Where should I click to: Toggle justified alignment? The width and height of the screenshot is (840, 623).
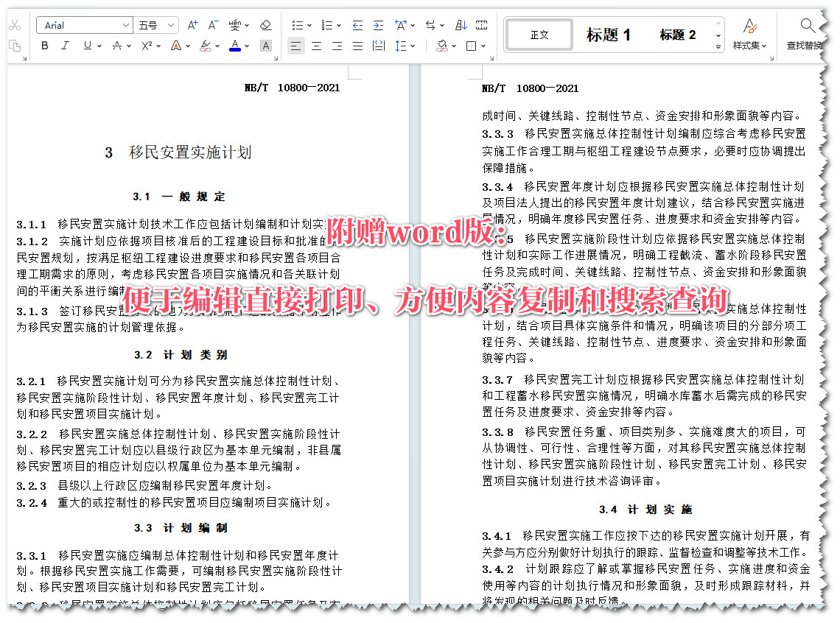(x=357, y=46)
